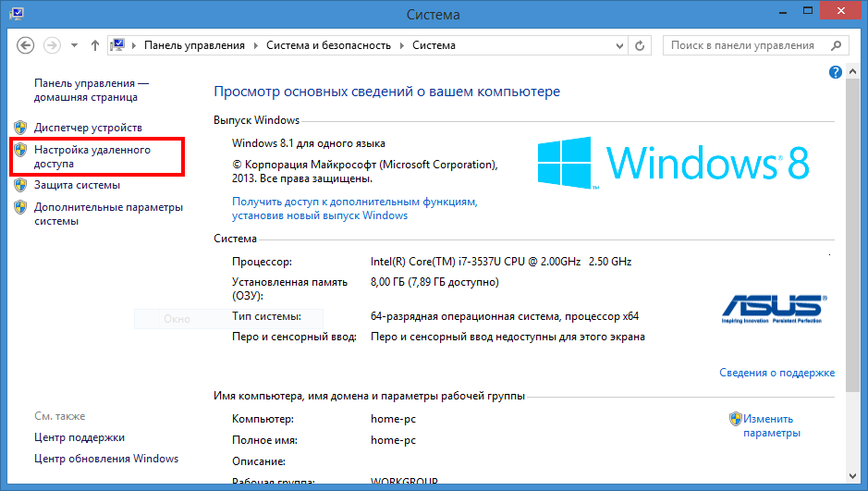Select the 64-разрядная операционная система text
Image resolution: width=868 pixels, height=491 pixels.
505,316
